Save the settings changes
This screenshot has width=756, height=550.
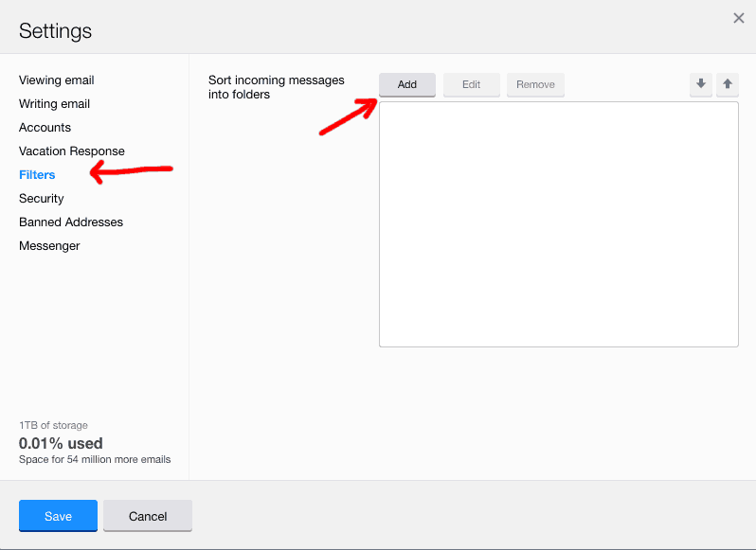(58, 516)
